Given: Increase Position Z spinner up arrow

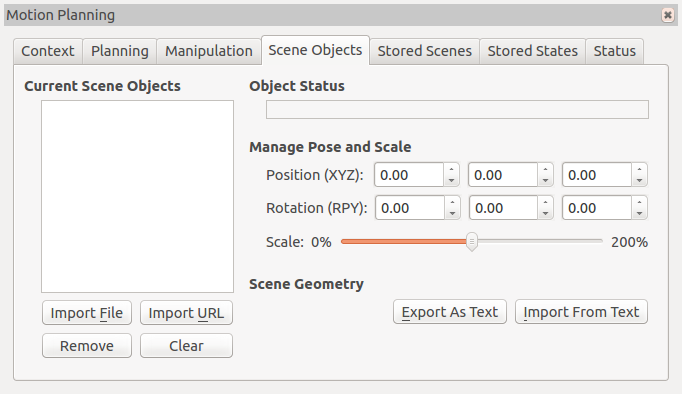Looking at the screenshot, I should (x=639, y=169).
